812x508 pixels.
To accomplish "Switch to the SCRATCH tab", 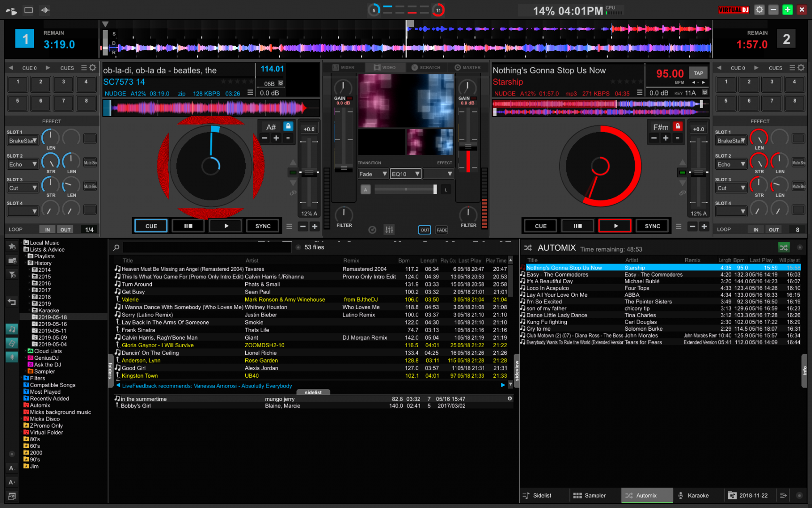I will pos(426,67).
